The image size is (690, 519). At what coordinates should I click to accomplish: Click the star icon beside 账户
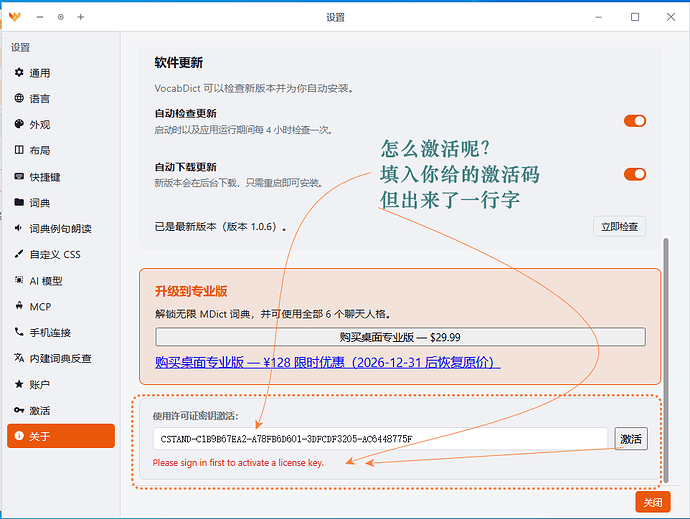tap(19, 384)
